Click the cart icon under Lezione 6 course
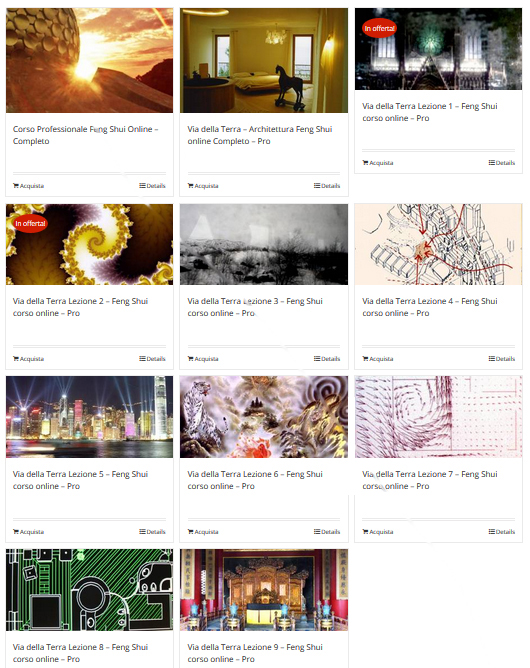The width and height of the screenshot is (530, 668). [190, 532]
